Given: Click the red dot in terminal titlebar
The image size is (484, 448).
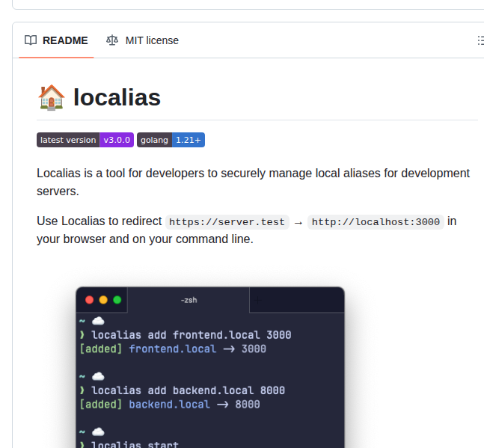Looking at the screenshot, I should (x=90, y=300).
